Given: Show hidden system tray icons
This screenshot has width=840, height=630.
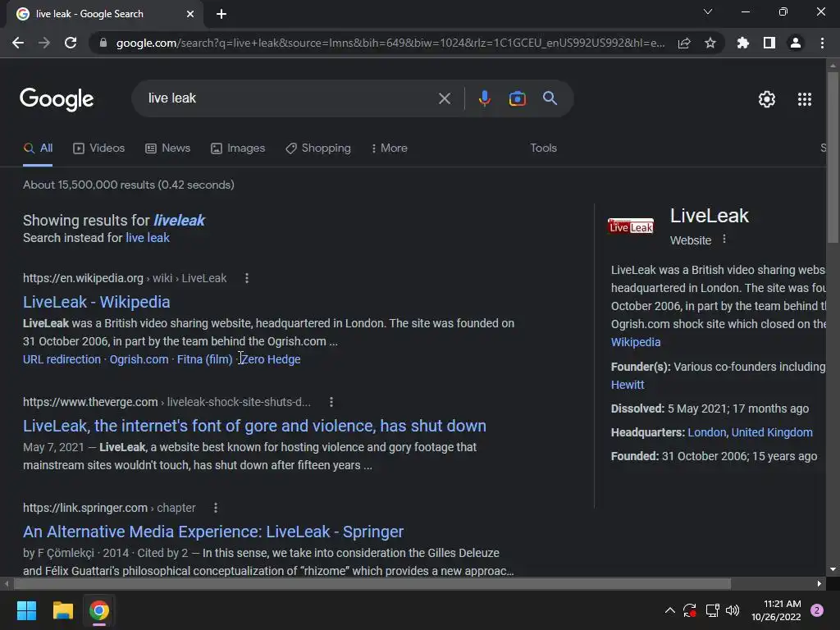Looking at the screenshot, I should pyautogui.click(x=669, y=610).
